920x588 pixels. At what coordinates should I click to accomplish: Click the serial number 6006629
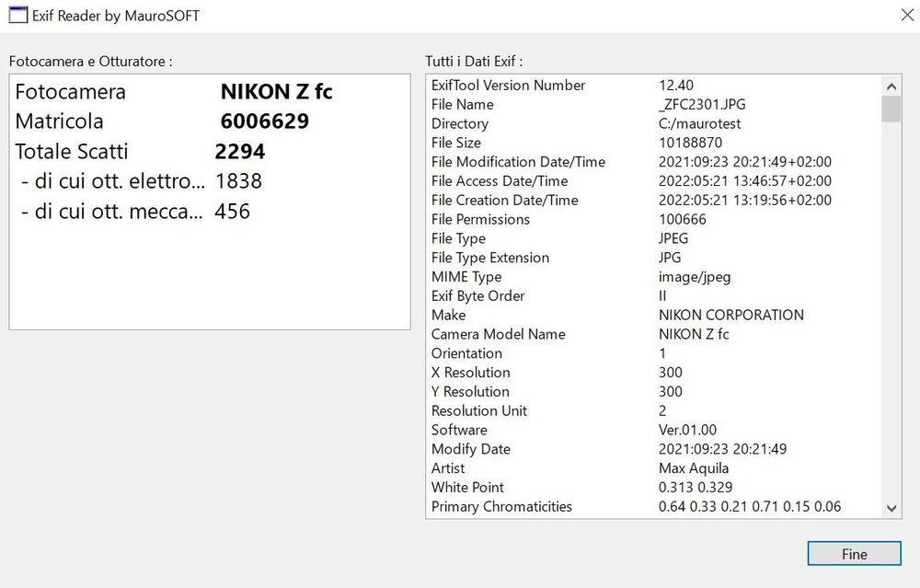(x=265, y=121)
